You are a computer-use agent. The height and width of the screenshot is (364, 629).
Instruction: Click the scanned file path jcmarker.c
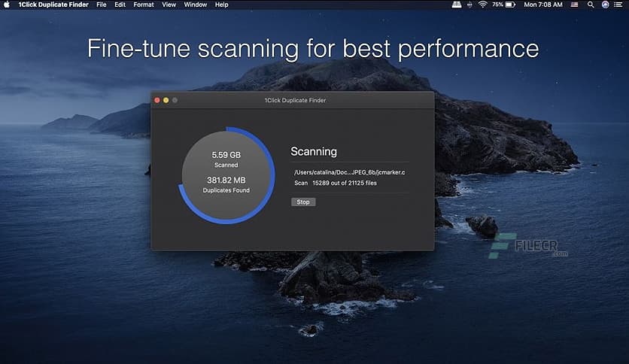(x=349, y=172)
